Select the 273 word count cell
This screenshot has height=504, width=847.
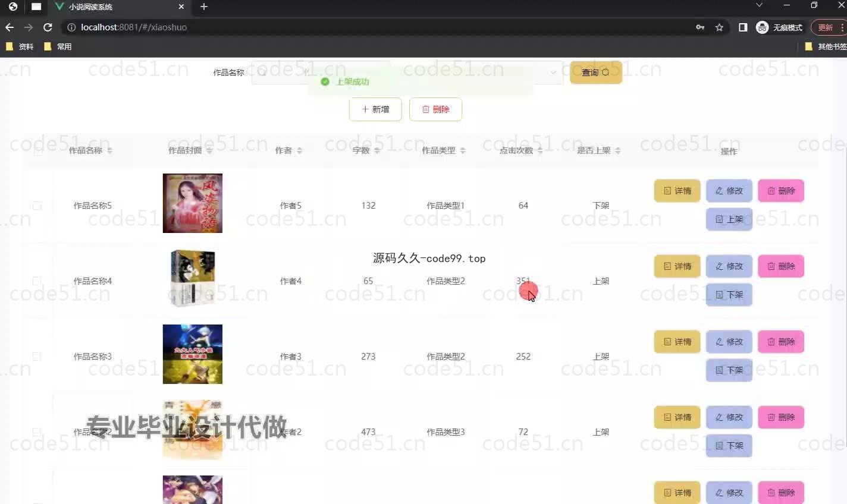click(x=368, y=357)
